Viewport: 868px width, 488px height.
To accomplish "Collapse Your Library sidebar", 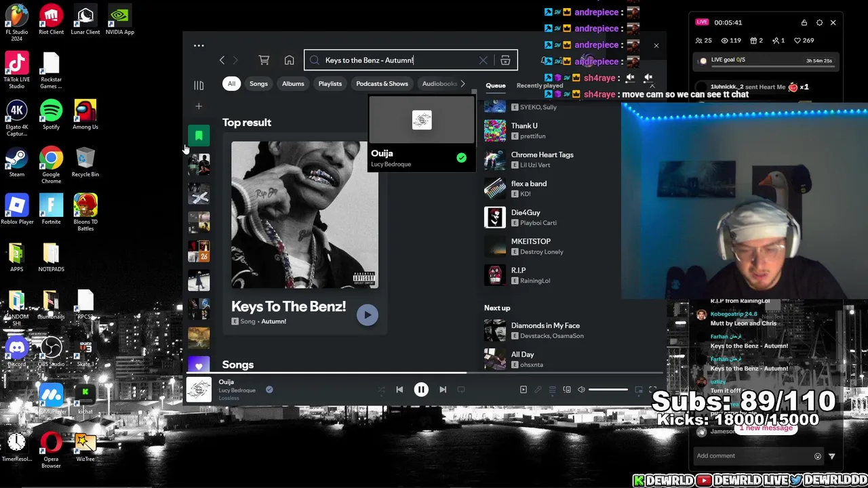I will 199,85.
